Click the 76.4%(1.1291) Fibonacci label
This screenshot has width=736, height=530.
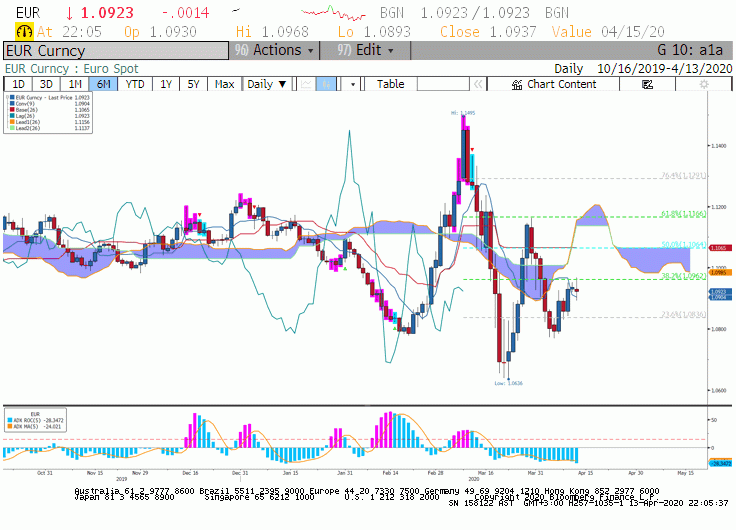pos(683,176)
